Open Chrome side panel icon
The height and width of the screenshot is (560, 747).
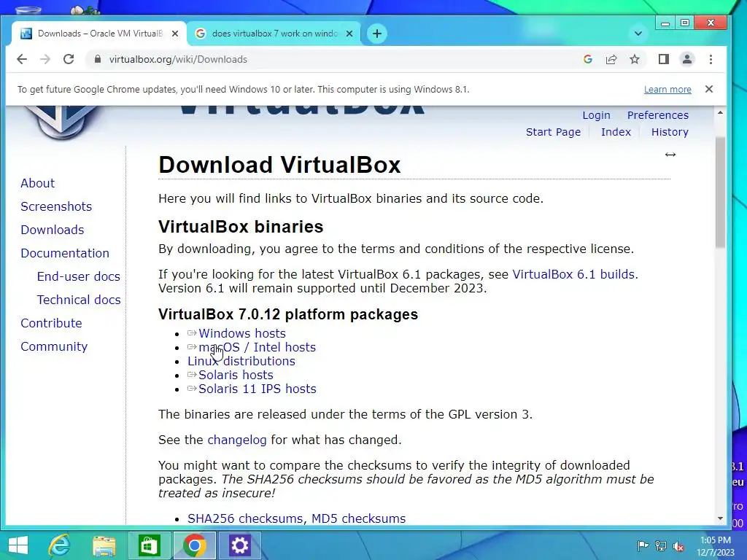pyautogui.click(x=664, y=59)
